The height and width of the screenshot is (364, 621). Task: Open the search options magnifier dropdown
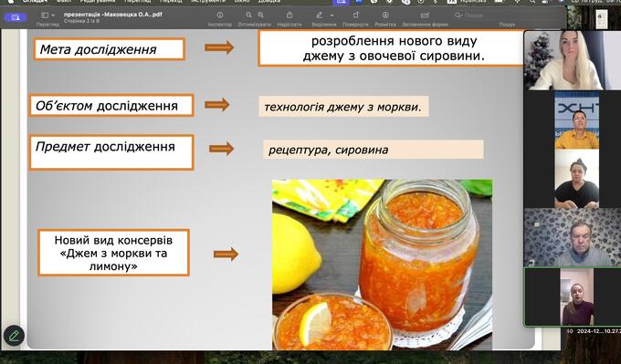coord(458,16)
